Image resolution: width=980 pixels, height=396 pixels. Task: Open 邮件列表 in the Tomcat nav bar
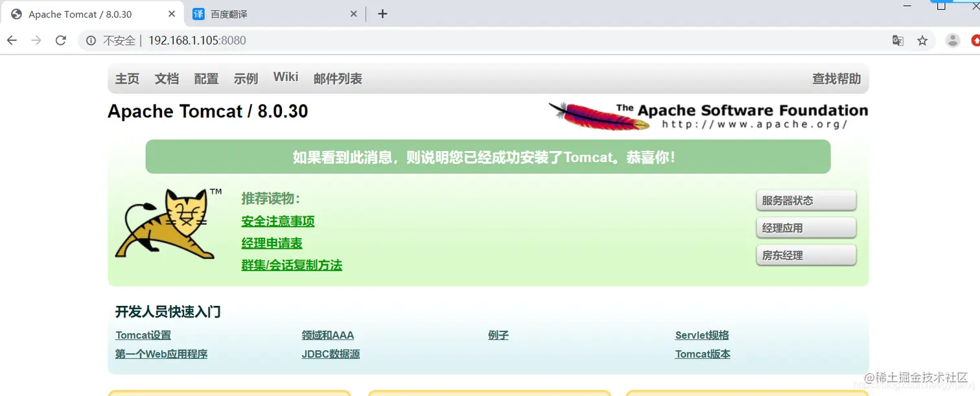tap(338, 78)
